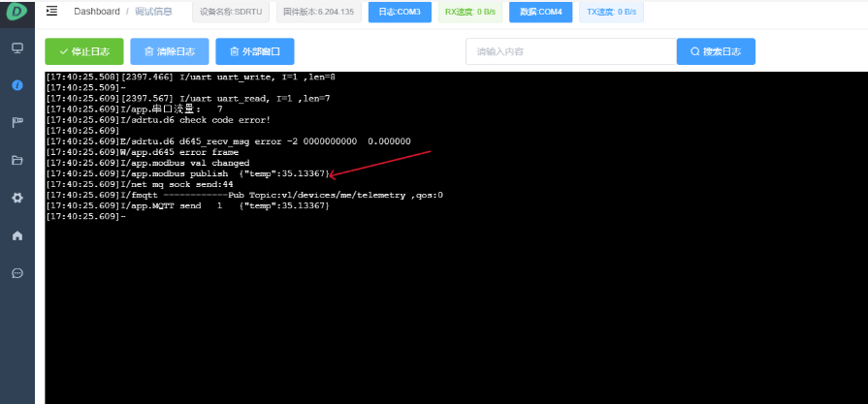
Task: Select the 日志:COM3 port tag
Action: 400,12
